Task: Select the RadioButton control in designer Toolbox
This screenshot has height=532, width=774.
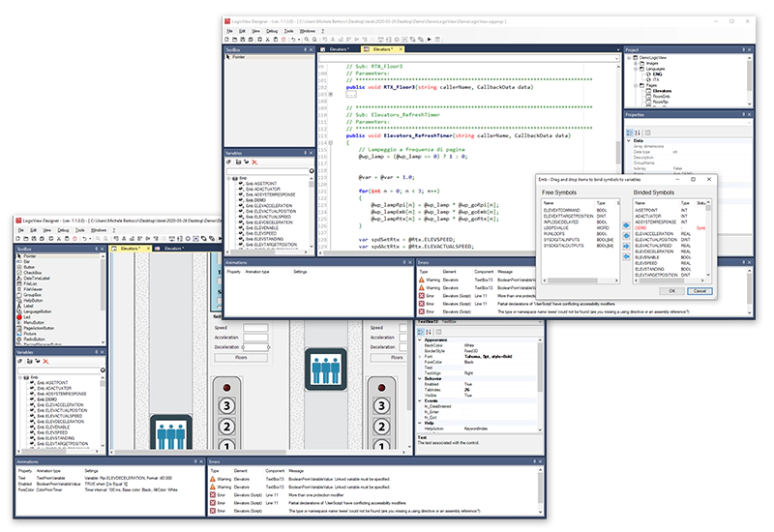Action: click(x=31, y=340)
